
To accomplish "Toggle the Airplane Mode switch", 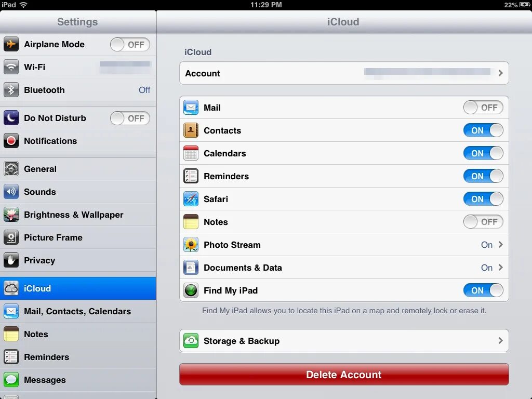I will [x=130, y=45].
